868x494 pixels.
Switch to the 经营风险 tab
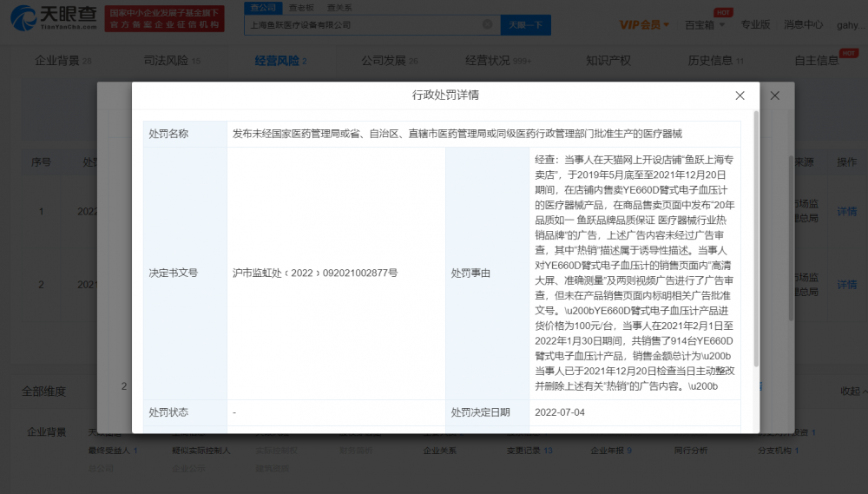(280, 61)
